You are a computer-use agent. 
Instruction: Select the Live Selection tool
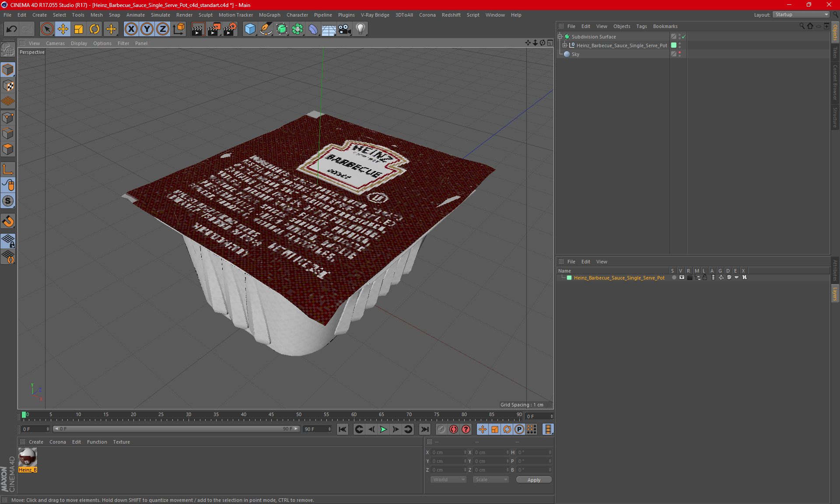point(47,29)
